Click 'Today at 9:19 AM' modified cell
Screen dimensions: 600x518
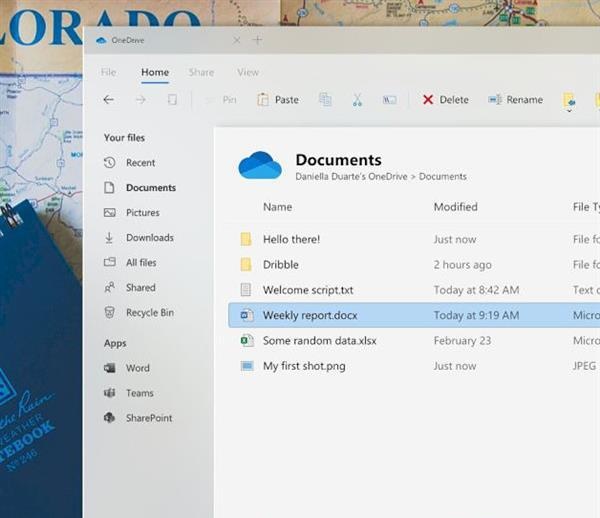[476, 315]
